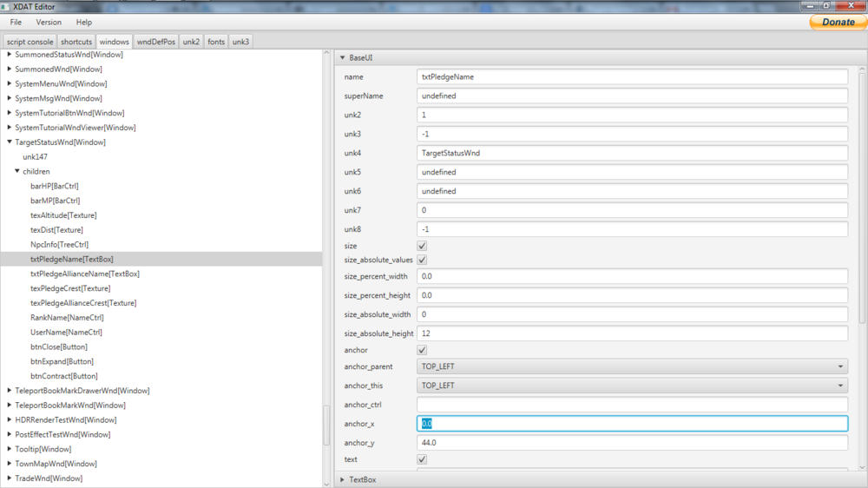The height and width of the screenshot is (488, 868).
Task: Collapse the BaseUI section
Action: click(x=343, y=58)
